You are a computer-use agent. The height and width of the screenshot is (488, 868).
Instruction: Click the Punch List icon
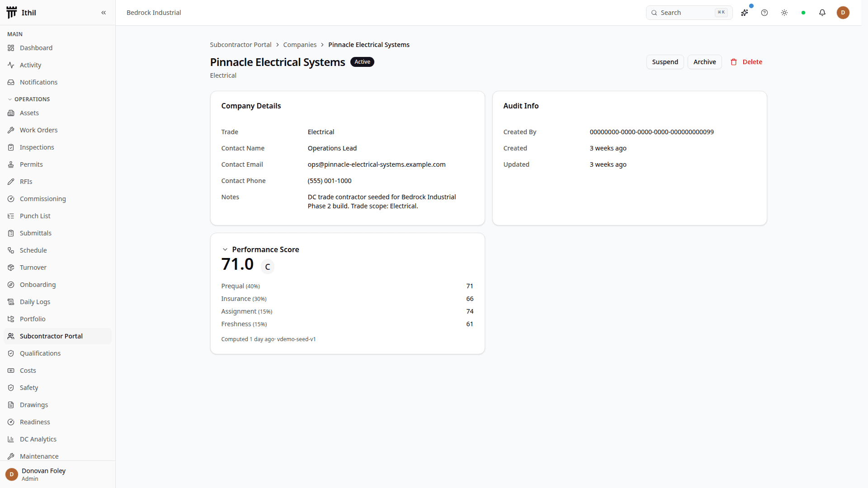click(x=11, y=216)
